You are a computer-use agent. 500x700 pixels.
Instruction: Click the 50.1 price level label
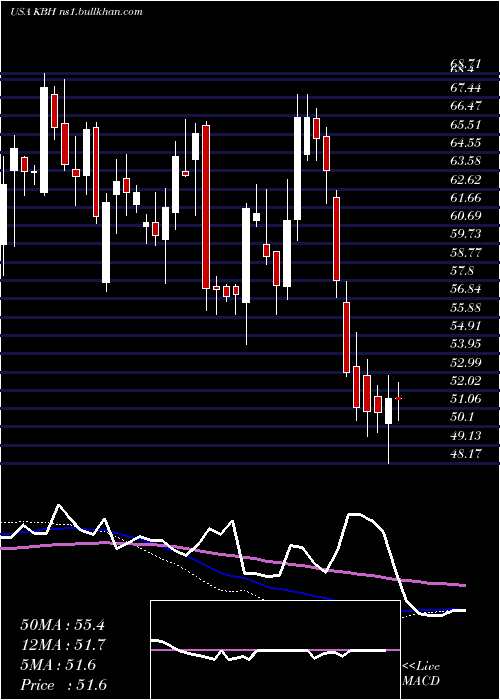[x=462, y=417]
